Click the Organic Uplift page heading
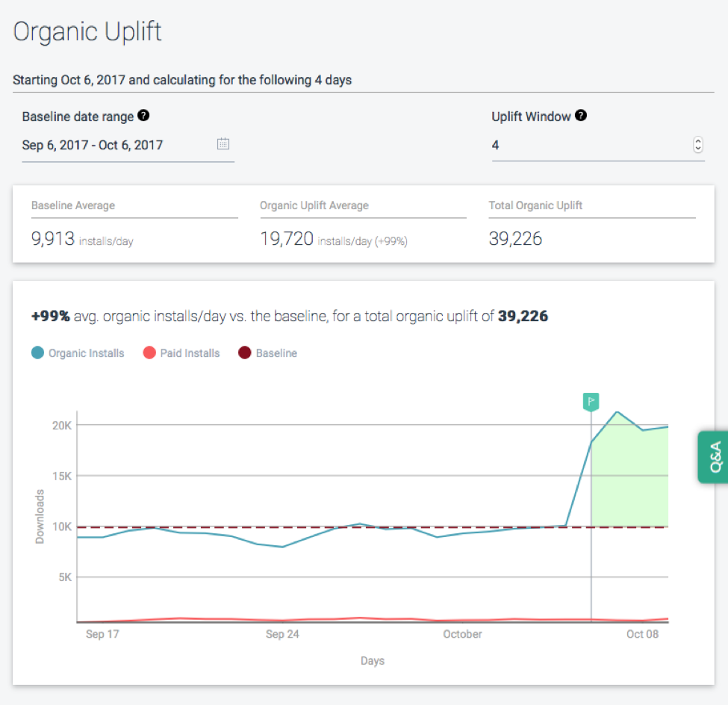Viewport: 728px width, 705px height. [x=87, y=32]
